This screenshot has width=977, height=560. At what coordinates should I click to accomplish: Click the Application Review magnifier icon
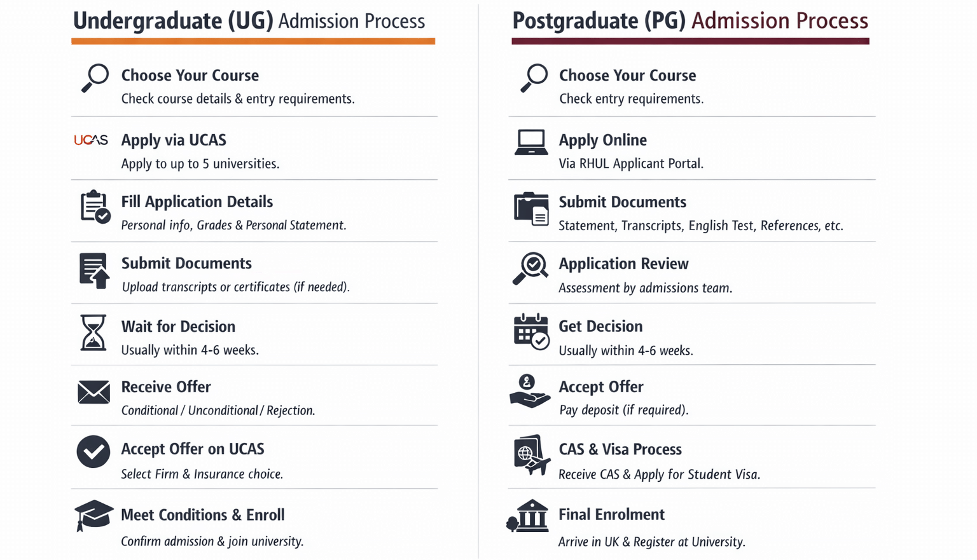[x=530, y=268]
